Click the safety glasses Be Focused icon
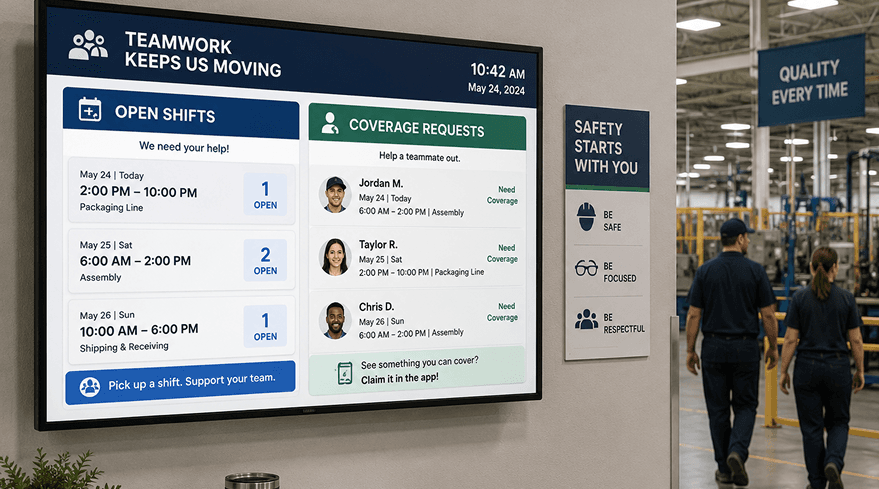The width and height of the screenshot is (879, 489). click(x=586, y=268)
